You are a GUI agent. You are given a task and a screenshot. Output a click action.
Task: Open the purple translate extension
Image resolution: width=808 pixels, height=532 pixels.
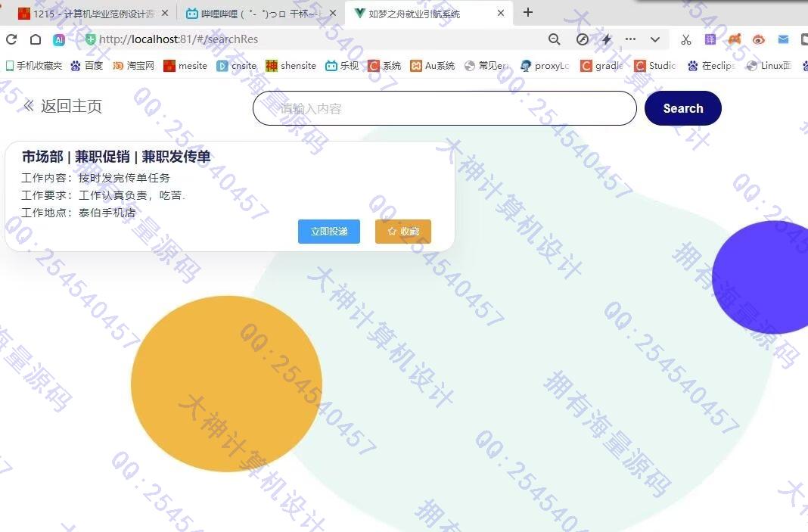point(710,39)
